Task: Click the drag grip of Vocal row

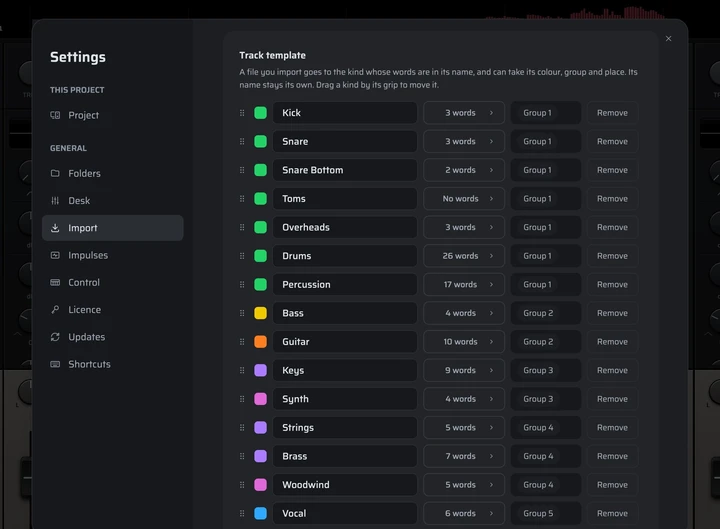Action: pos(242,513)
